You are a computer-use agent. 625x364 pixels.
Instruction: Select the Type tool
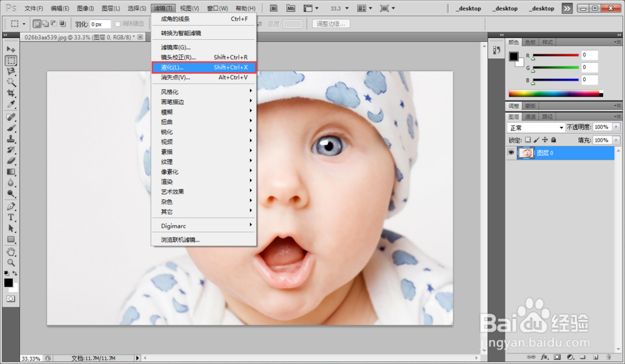(x=11, y=217)
